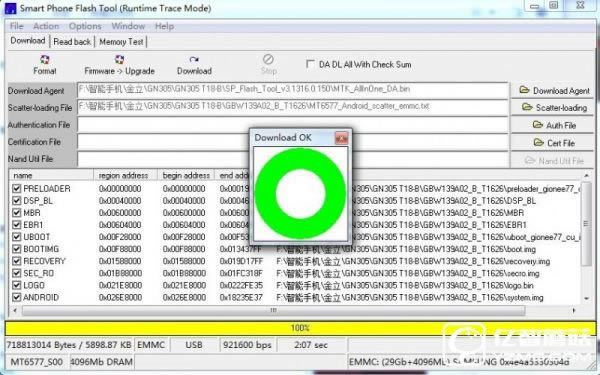Close the Download OK dialog
Screen dimensions: 600x375
(x=341, y=138)
